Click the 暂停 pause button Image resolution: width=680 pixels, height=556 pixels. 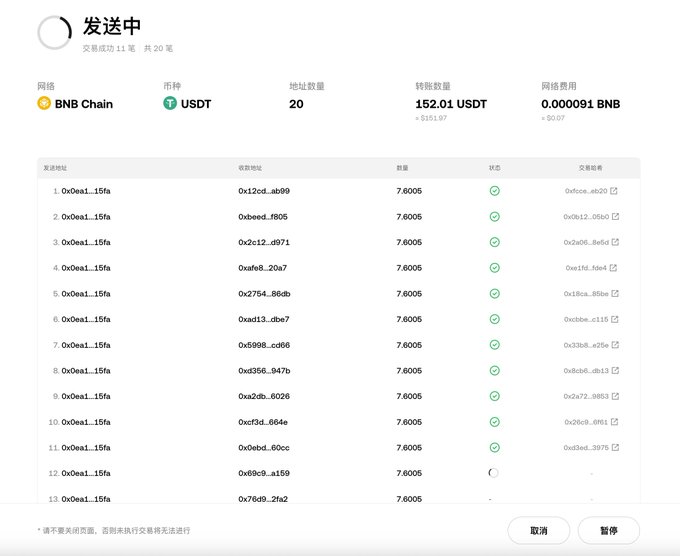coord(609,530)
